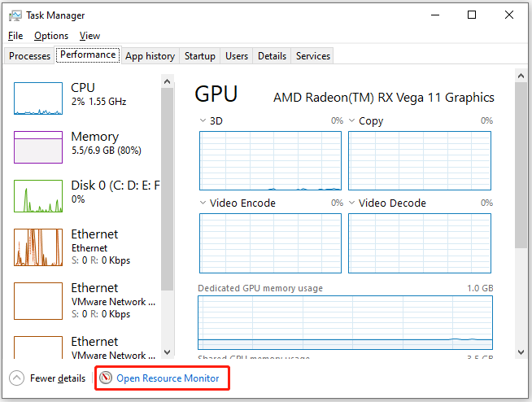Click the resource sidebar scrollbar thumb

tap(167, 189)
